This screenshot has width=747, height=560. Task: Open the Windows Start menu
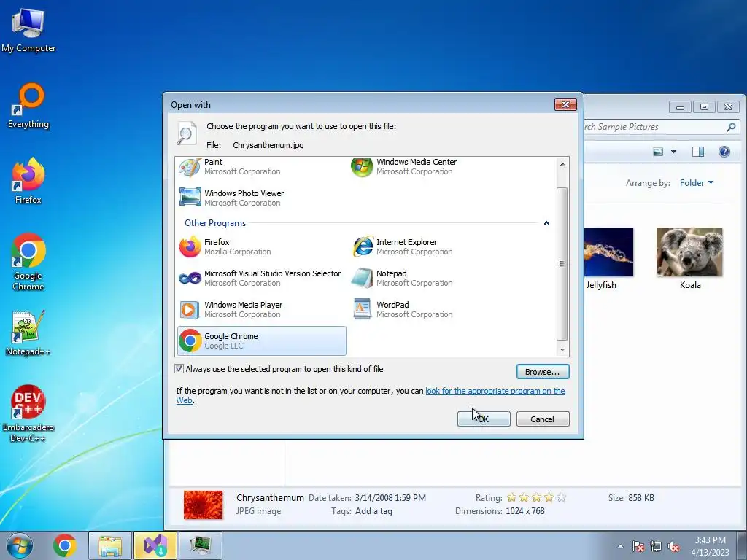20,545
